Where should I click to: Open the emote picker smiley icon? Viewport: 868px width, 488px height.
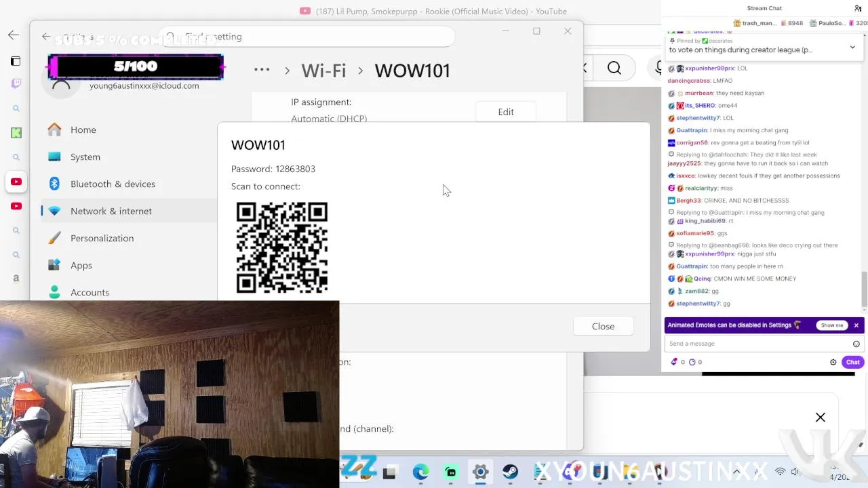point(856,344)
